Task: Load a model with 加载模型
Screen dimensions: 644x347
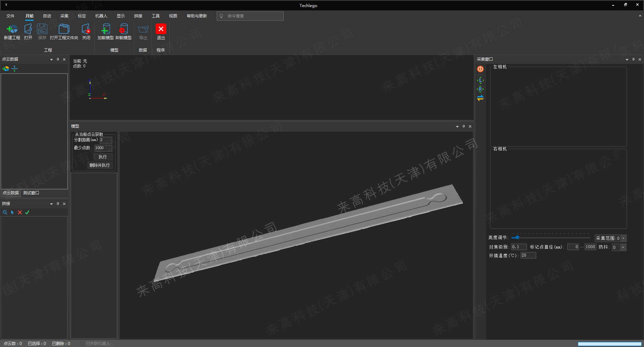Action: pyautogui.click(x=105, y=29)
